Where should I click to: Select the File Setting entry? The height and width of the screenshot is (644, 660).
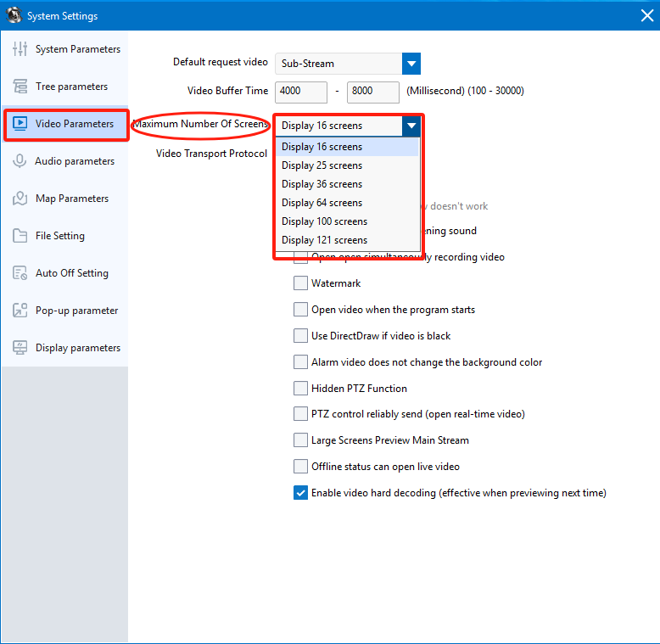pyautogui.click(x=65, y=236)
